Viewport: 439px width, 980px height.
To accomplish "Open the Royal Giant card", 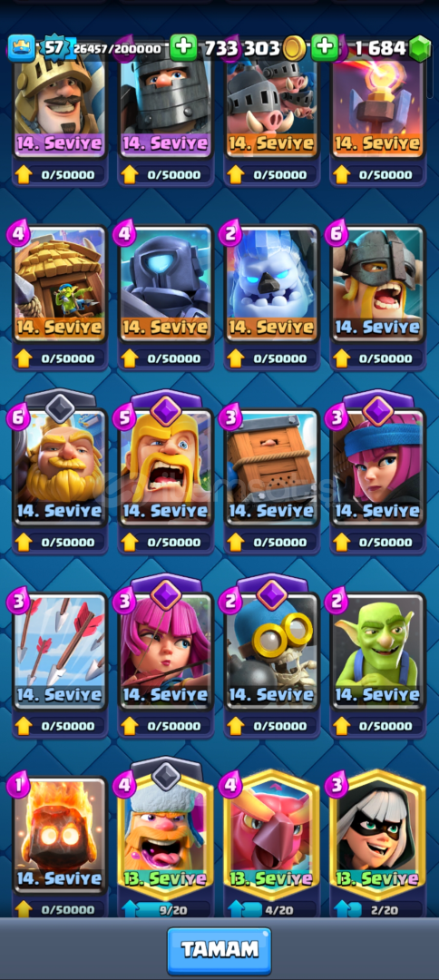I will [x=60, y=467].
